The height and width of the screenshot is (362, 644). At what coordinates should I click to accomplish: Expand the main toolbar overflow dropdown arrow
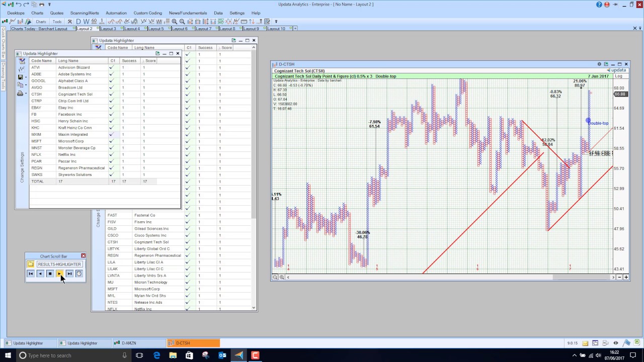pos(276,22)
